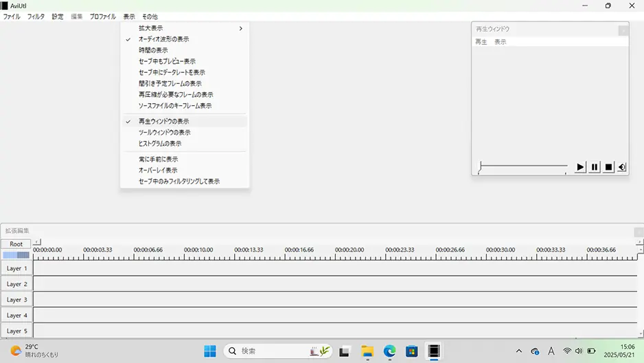Enable セーブ中にデータレートを表示
This screenshot has width=644, height=363.
[185, 72]
